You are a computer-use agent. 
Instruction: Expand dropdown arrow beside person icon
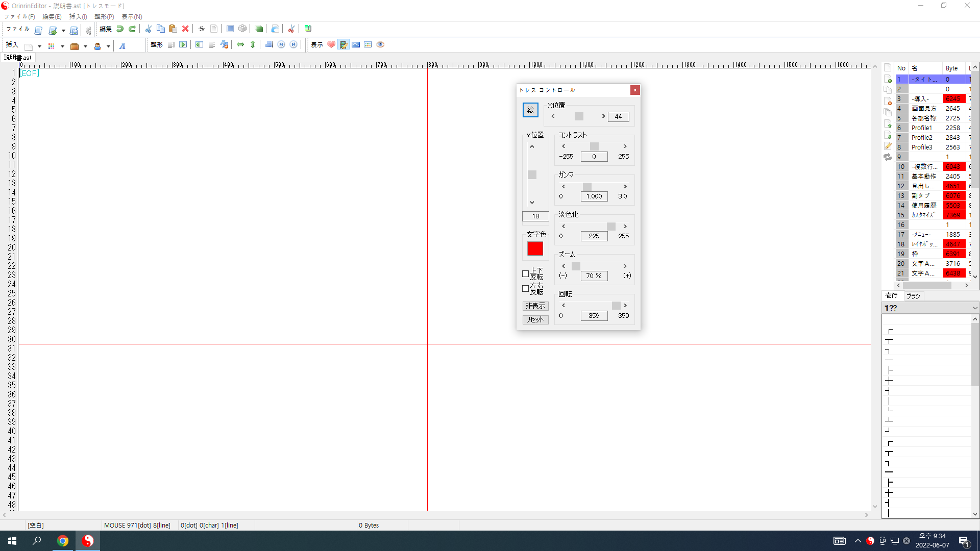point(108,46)
